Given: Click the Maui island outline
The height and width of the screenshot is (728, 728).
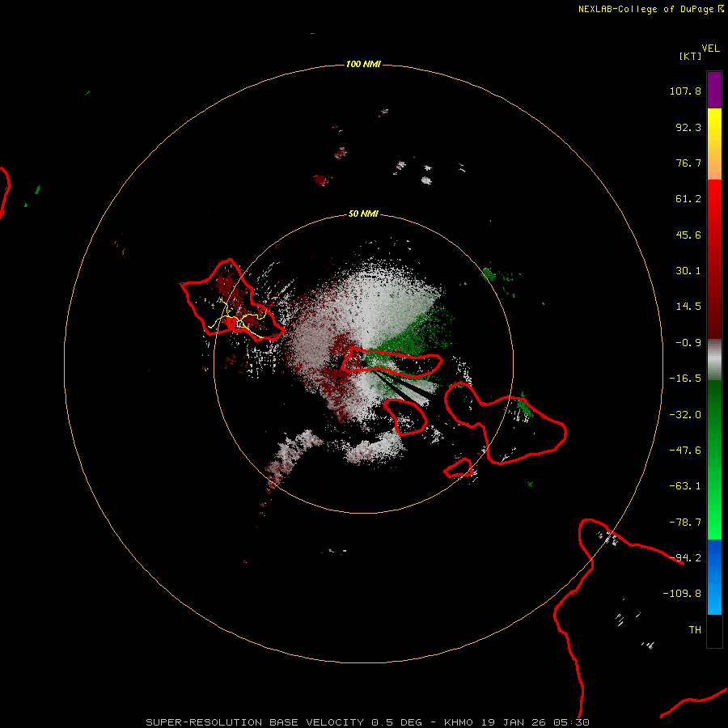Looking at the screenshot, I should (505, 422).
